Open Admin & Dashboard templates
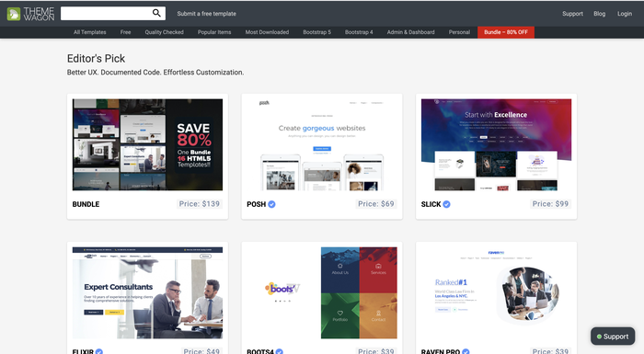The height and width of the screenshot is (354, 644). tap(410, 32)
